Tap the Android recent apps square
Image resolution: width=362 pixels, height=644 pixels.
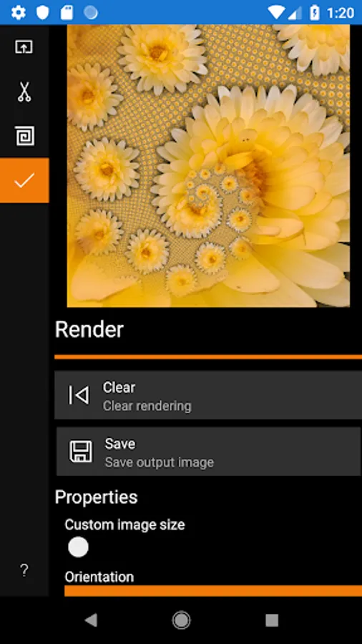(x=272, y=620)
